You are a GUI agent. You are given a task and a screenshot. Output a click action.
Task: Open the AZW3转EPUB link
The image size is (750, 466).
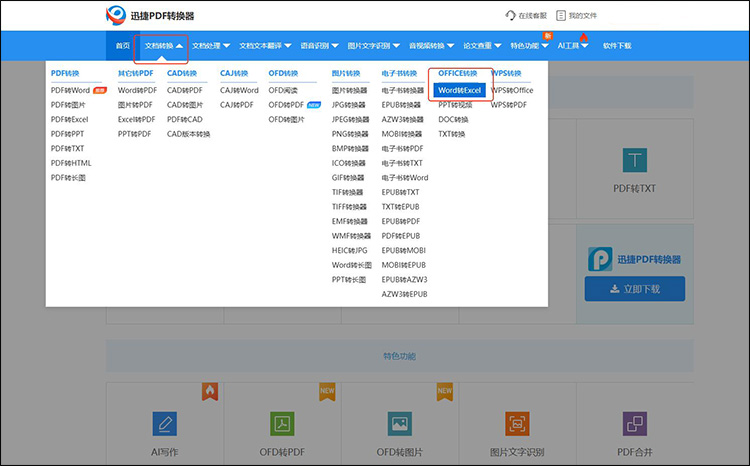click(404, 294)
